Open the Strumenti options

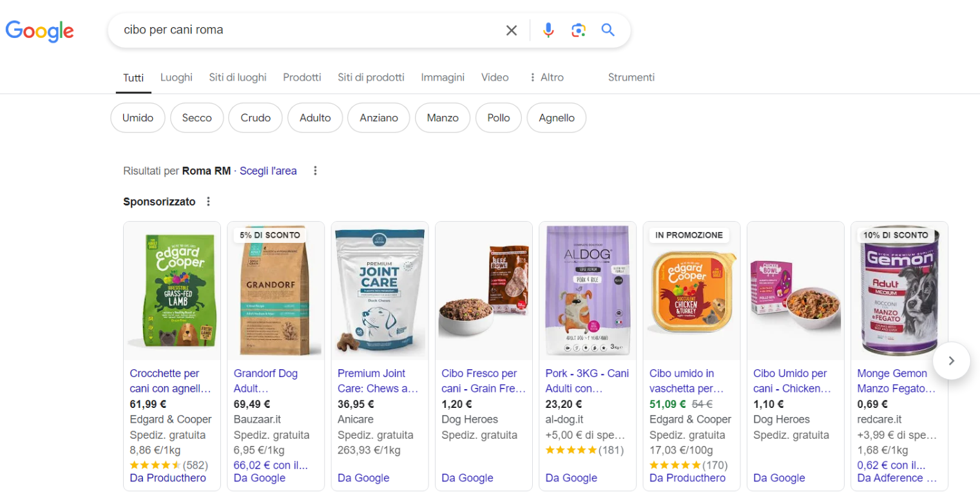tap(631, 77)
